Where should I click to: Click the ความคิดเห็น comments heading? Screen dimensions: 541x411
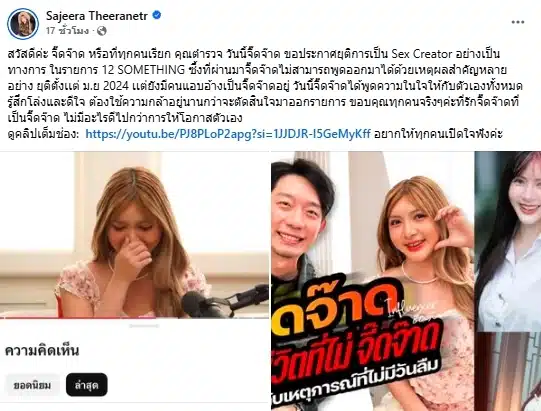click(x=42, y=351)
